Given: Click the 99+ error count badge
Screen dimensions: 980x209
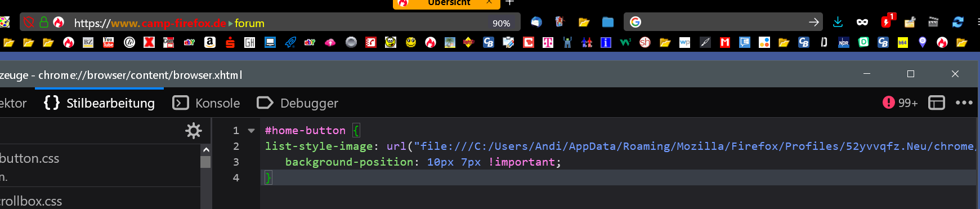Looking at the screenshot, I should (900, 103).
